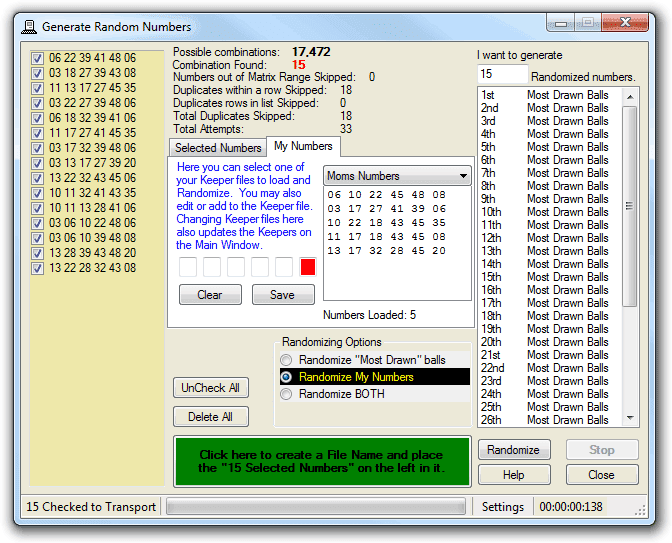Toggle checkbox for 03 06 10 22 48 06
Viewport: 672px width, 543px height.
pyautogui.click(x=37, y=223)
